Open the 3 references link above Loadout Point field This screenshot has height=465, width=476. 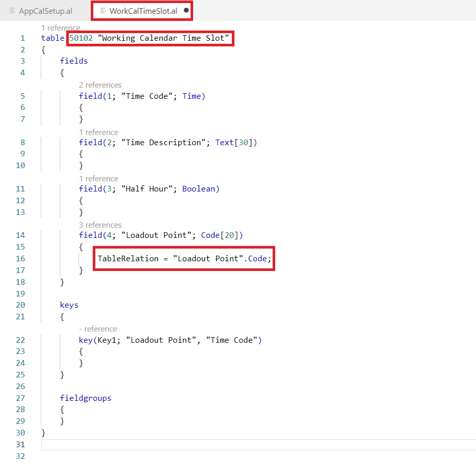tap(100, 225)
